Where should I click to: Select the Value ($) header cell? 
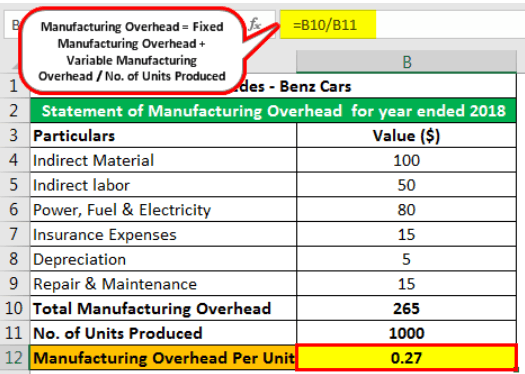point(406,136)
